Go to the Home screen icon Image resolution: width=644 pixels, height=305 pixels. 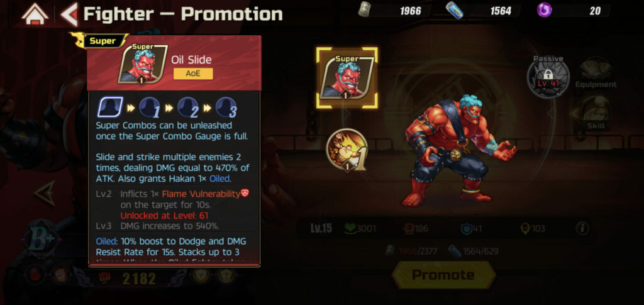pyautogui.click(x=35, y=14)
